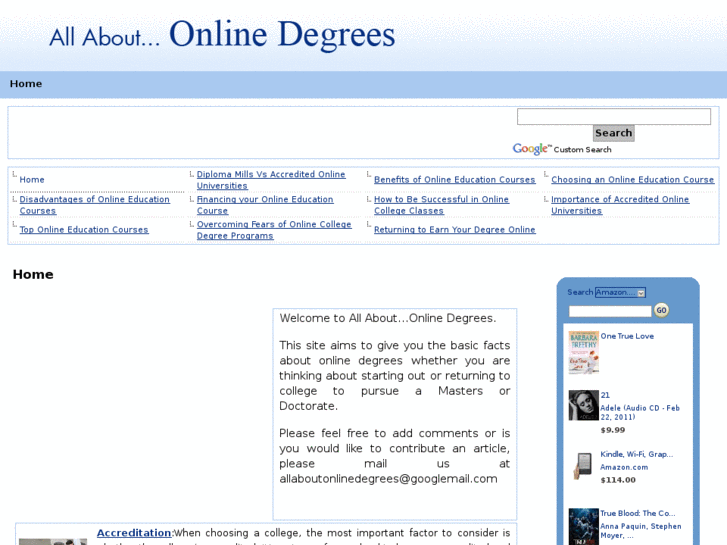Click the Amazon widget search input
Viewport: 727px width, 545px height.
(x=610, y=311)
